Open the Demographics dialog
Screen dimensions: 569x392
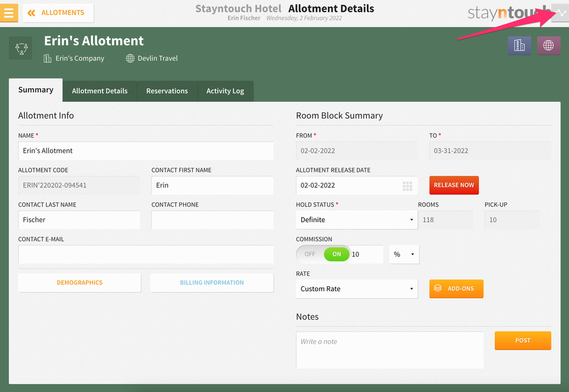click(79, 283)
